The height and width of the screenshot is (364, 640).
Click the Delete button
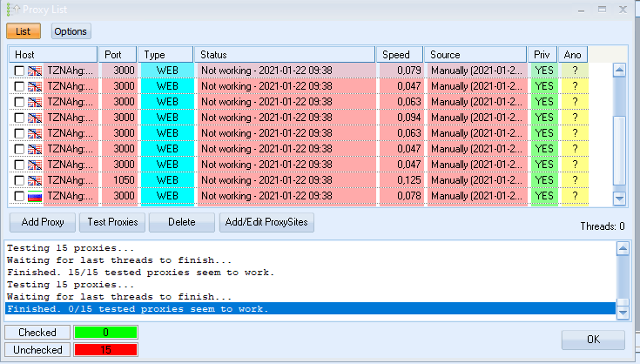click(182, 222)
